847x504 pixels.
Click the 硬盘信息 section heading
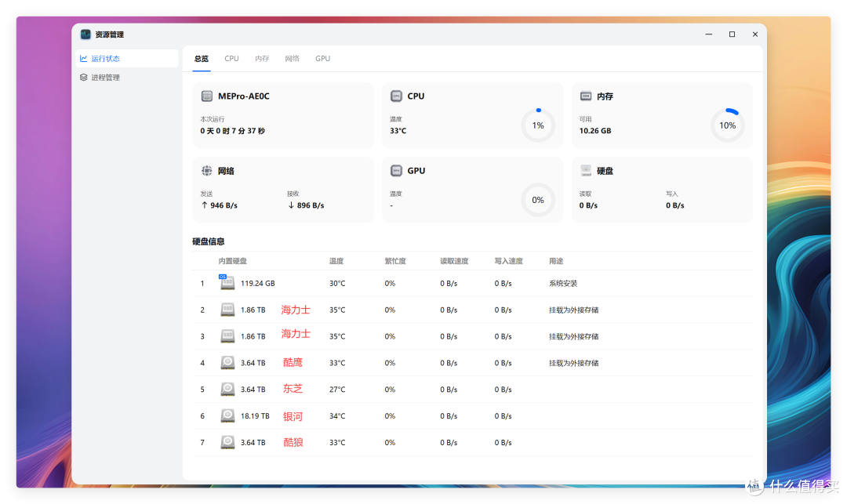point(209,241)
